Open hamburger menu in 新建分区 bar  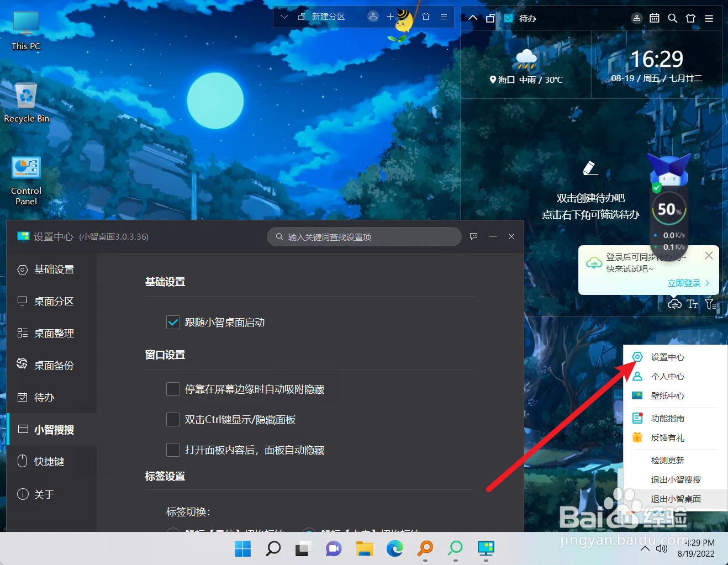444,17
